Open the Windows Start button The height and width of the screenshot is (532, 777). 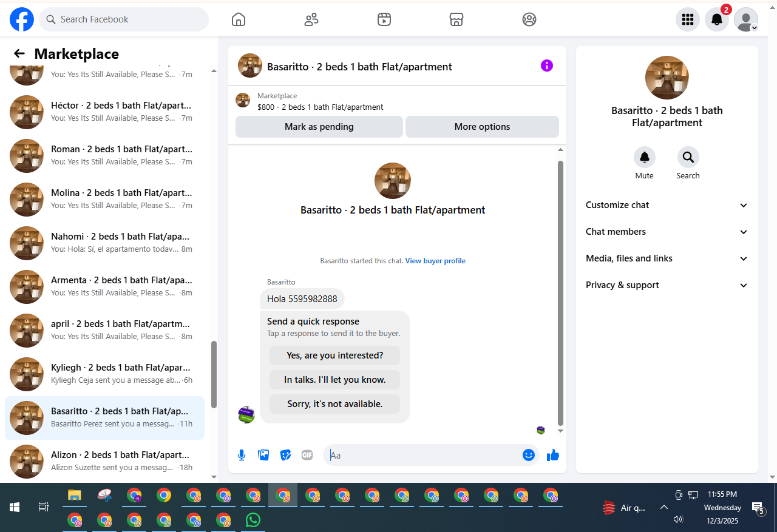(x=15, y=507)
